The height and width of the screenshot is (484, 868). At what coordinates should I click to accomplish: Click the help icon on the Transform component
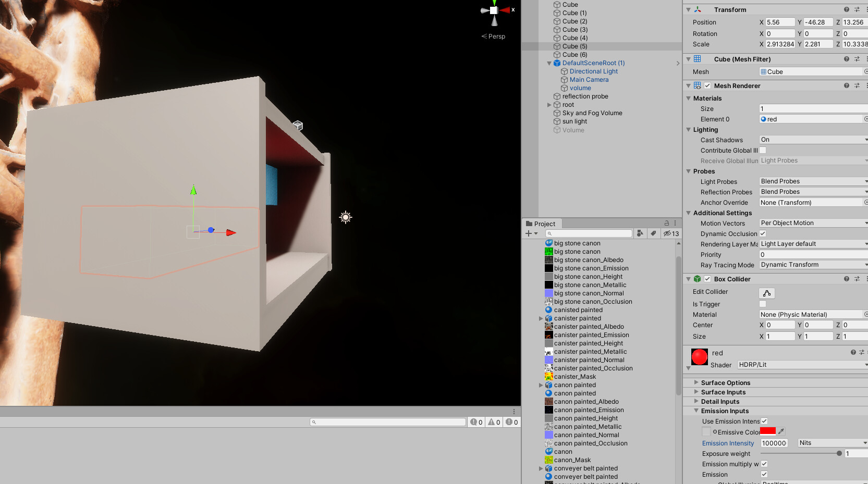[x=846, y=9]
